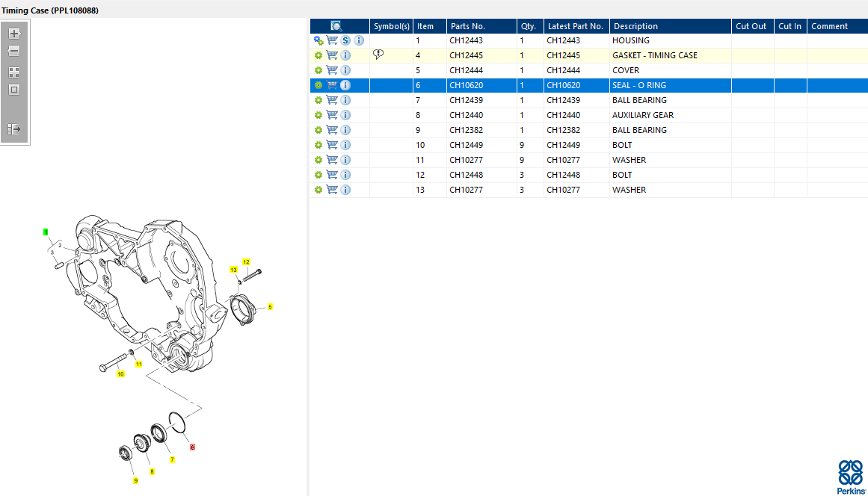Select callout 7 on the diagram
Screen dimensions: 868x496
172,459
